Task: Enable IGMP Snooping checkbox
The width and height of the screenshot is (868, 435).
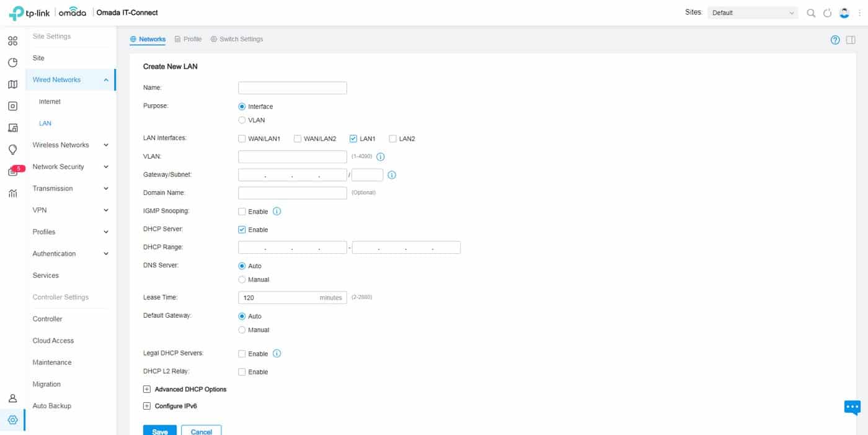Action: point(242,212)
